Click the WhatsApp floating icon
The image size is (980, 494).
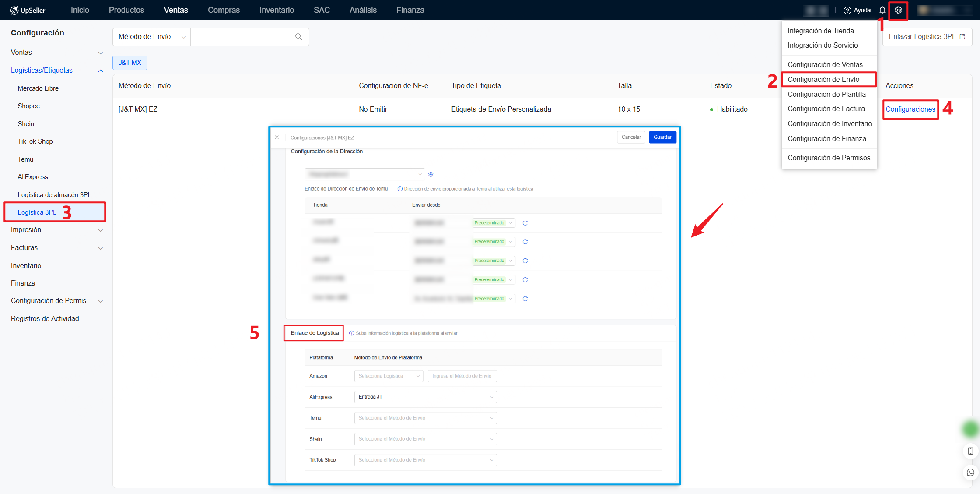970,472
